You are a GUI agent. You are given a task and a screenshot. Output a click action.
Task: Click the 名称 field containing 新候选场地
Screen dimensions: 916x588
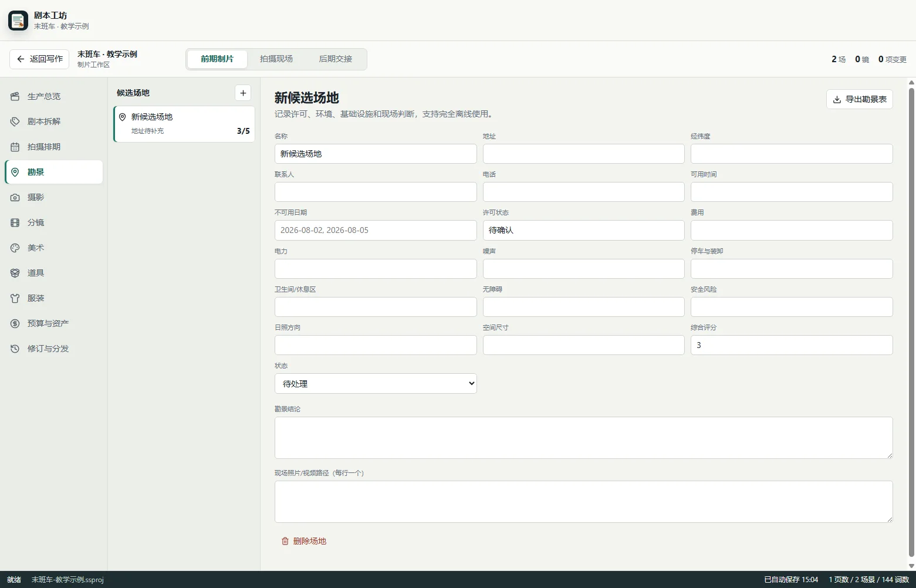coord(376,154)
